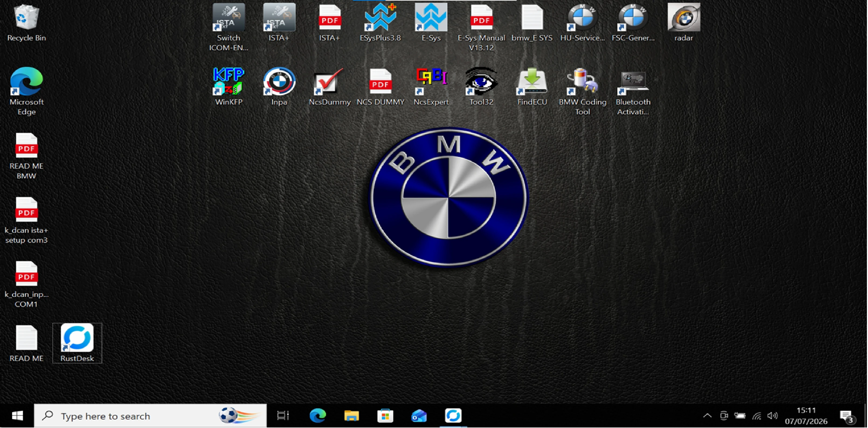Screen dimensions: 868x428
Task: Launch RustDesk desktop shortcut
Action: [x=77, y=343]
